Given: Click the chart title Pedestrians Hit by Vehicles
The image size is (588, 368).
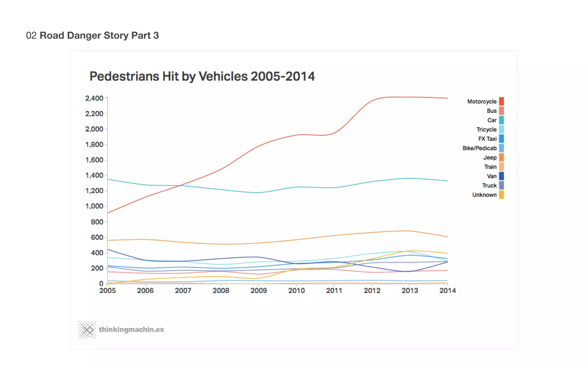Looking at the screenshot, I should point(202,76).
